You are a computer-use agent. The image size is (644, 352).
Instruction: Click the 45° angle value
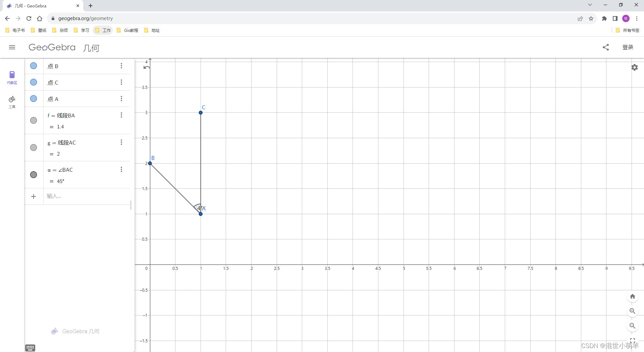click(x=60, y=181)
